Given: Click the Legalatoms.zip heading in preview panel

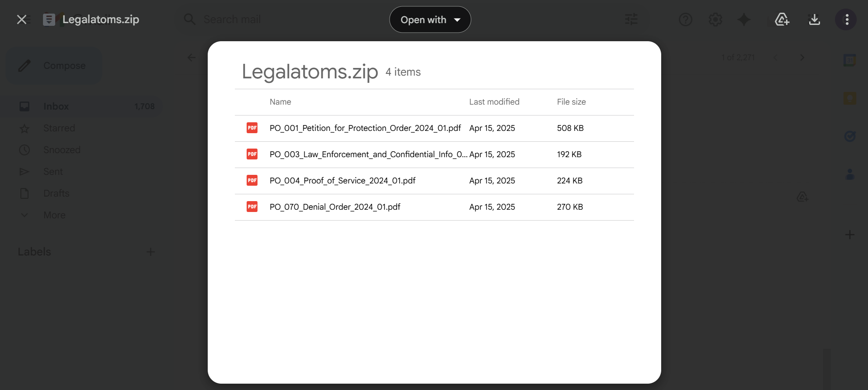Looking at the screenshot, I should (x=310, y=72).
